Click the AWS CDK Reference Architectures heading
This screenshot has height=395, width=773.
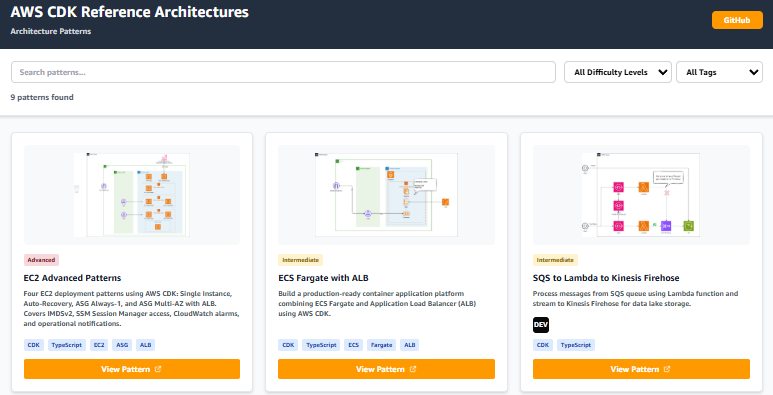tap(130, 12)
